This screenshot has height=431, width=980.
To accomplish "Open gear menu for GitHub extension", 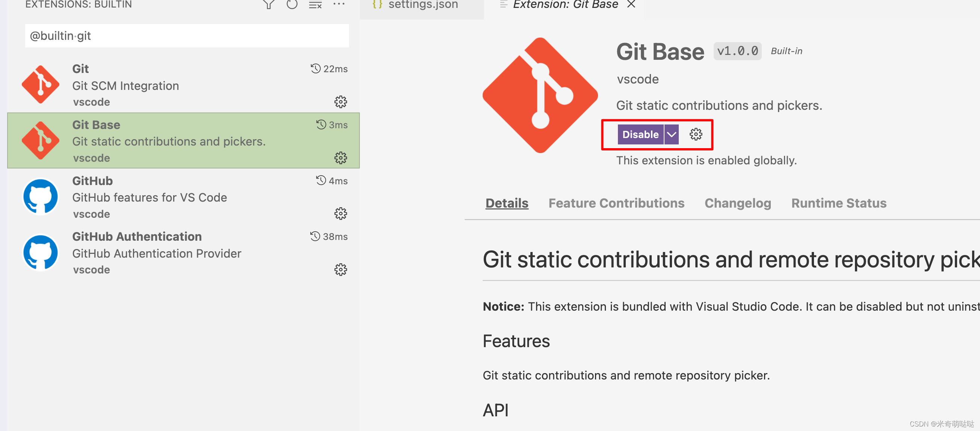I will pos(340,214).
